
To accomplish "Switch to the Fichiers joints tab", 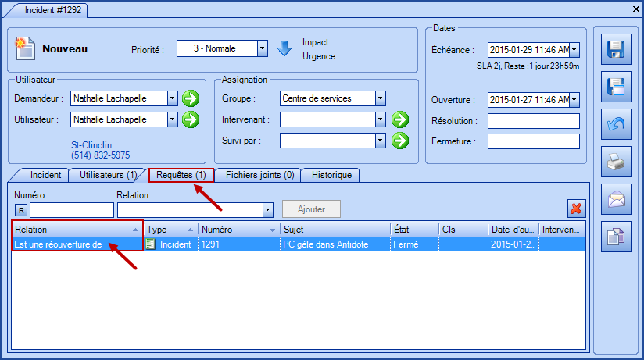I will (259, 175).
